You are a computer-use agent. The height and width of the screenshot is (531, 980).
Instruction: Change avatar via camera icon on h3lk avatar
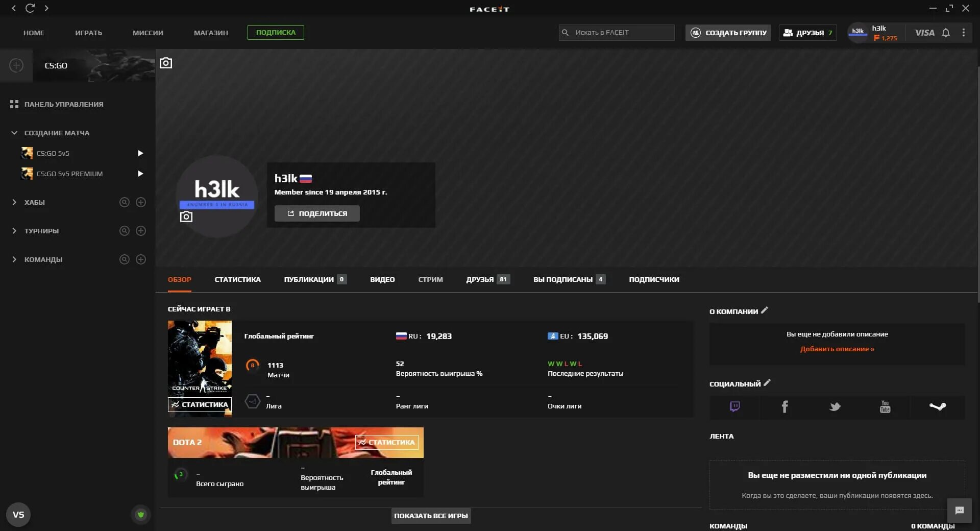[x=186, y=216]
